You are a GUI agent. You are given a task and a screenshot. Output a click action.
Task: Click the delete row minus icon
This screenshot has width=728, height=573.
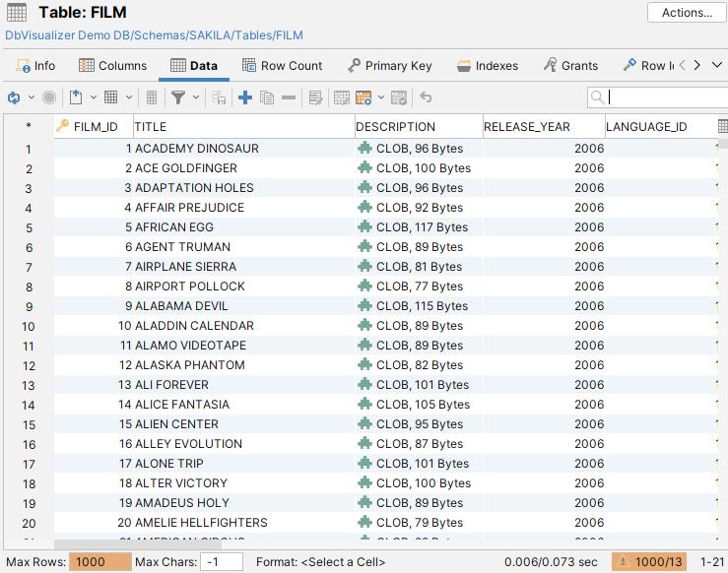(288, 97)
